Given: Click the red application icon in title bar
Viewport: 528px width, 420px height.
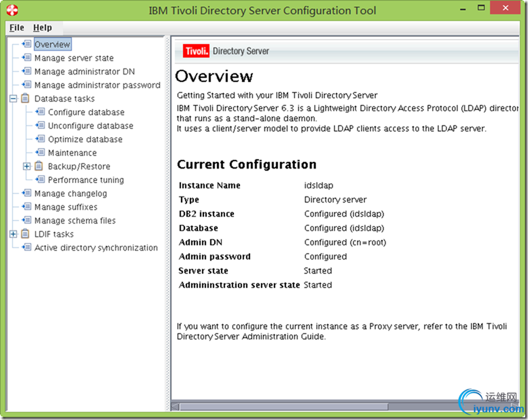Looking at the screenshot, I should 12,10.
